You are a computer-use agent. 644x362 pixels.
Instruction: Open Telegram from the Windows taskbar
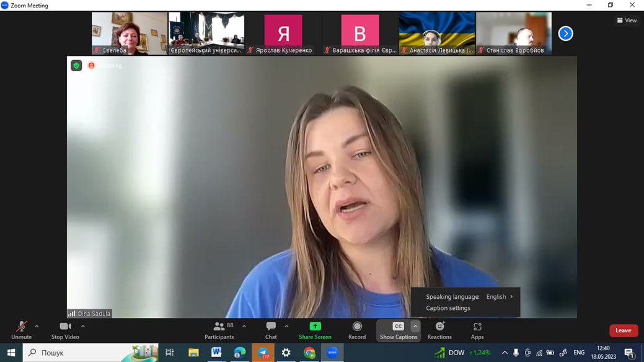tap(263, 353)
